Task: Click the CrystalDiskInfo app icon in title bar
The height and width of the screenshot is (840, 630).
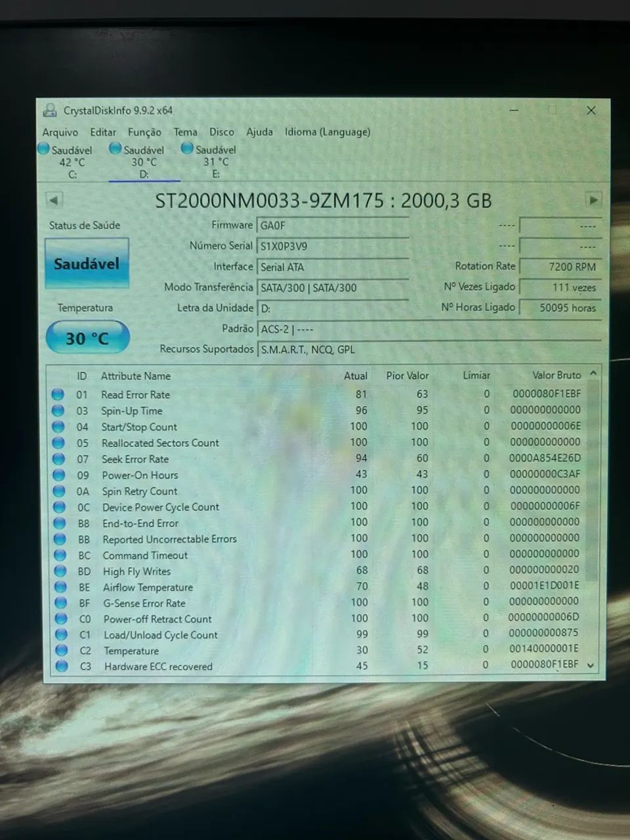Action: click(50, 110)
